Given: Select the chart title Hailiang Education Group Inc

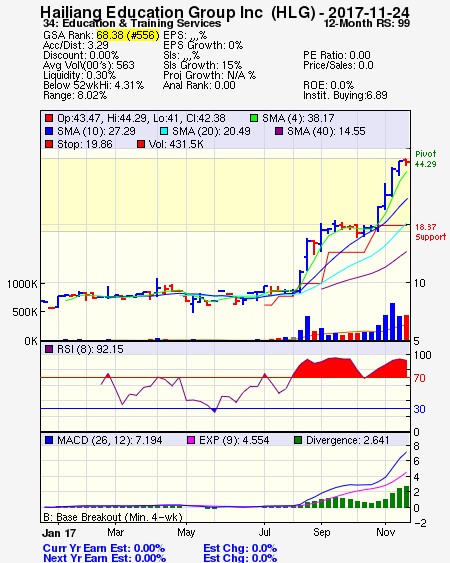Looking at the screenshot, I should coord(151,13).
